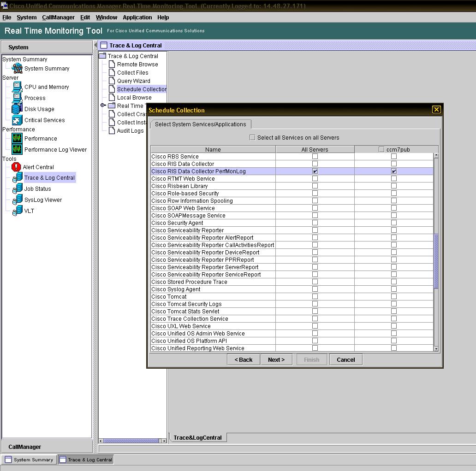
Task: Open the Help menu
Action: (163, 18)
